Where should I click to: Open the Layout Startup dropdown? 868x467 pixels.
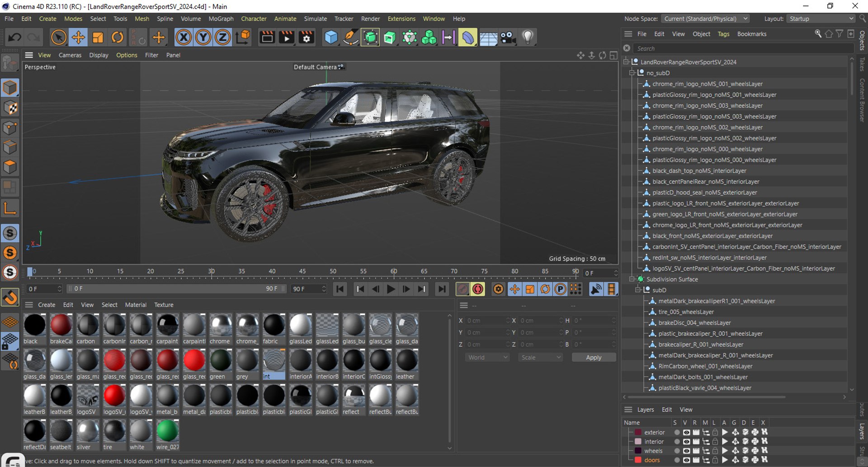821,19
